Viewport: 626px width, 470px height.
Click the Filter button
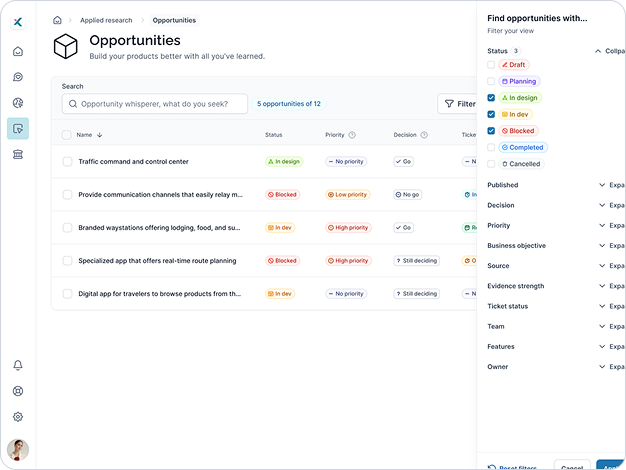click(x=459, y=104)
